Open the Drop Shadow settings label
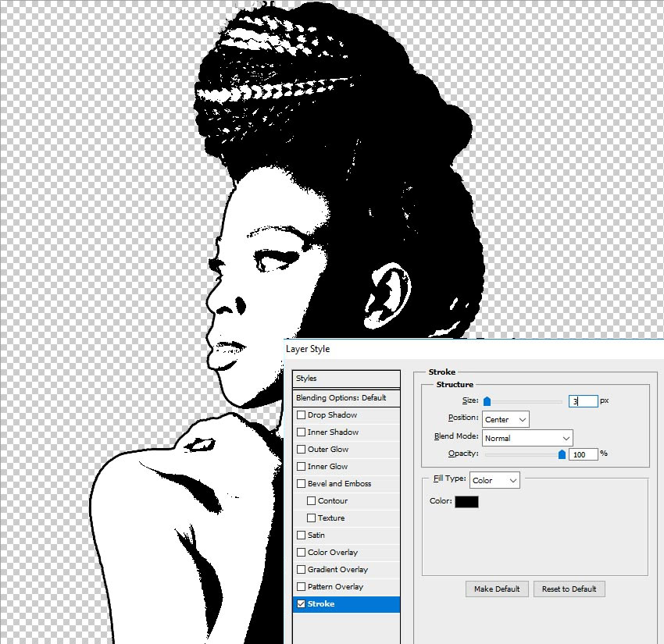This screenshot has height=644, width=664. (x=333, y=415)
